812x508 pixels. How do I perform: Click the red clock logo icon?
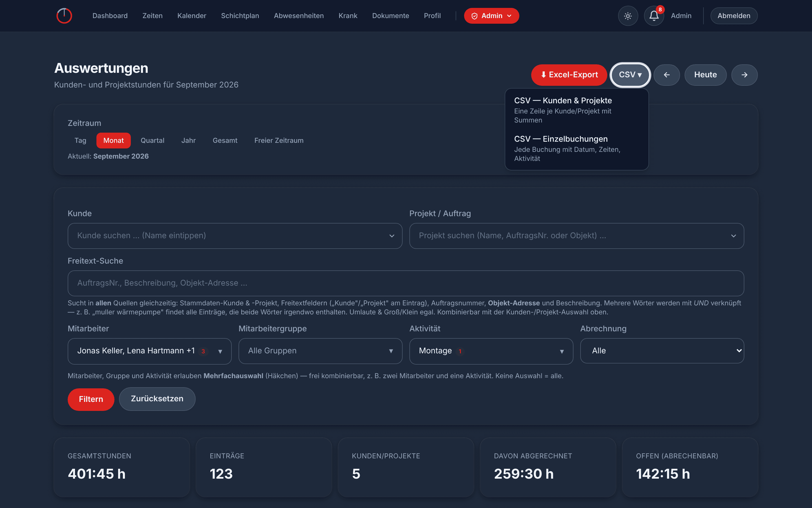coord(64,16)
